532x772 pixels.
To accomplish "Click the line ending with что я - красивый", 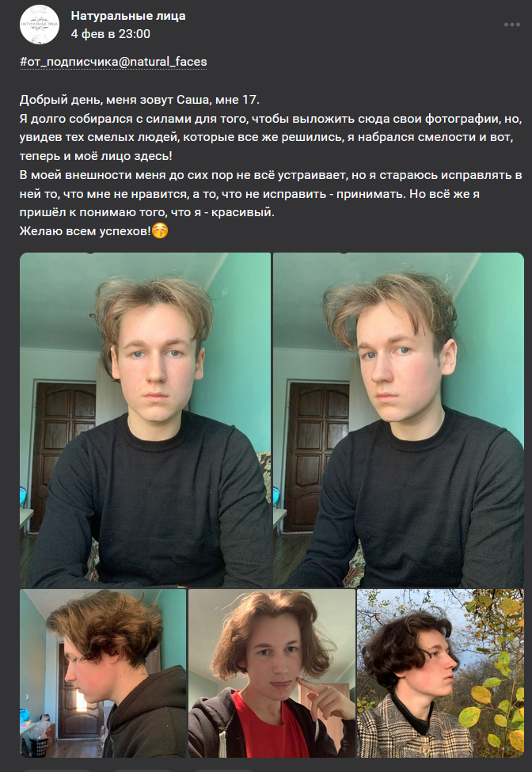I will click(x=147, y=212).
